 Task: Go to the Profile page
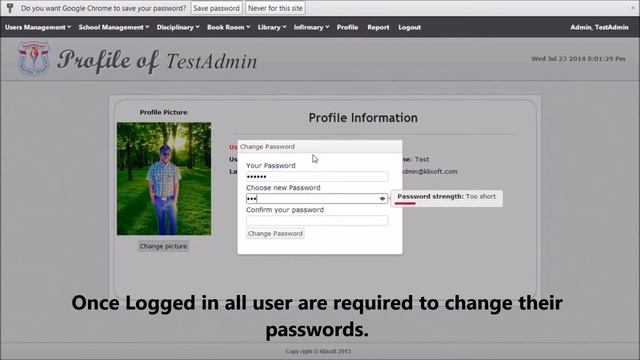pyautogui.click(x=347, y=27)
